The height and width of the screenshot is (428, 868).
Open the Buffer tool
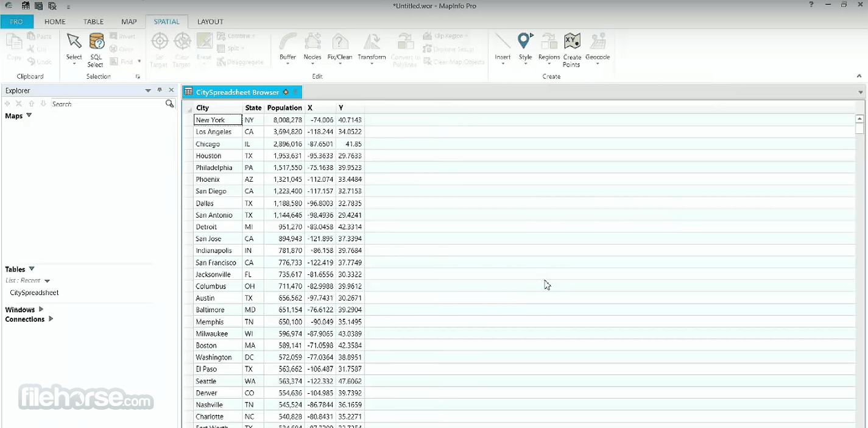[x=288, y=48]
